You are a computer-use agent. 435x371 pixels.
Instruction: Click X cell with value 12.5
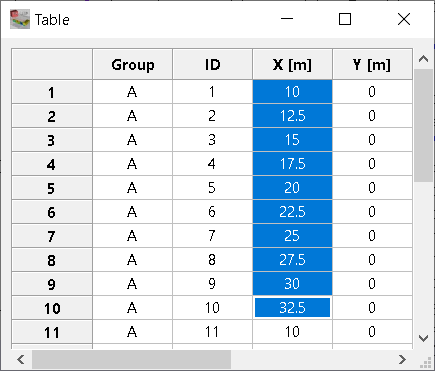(292, 116)
